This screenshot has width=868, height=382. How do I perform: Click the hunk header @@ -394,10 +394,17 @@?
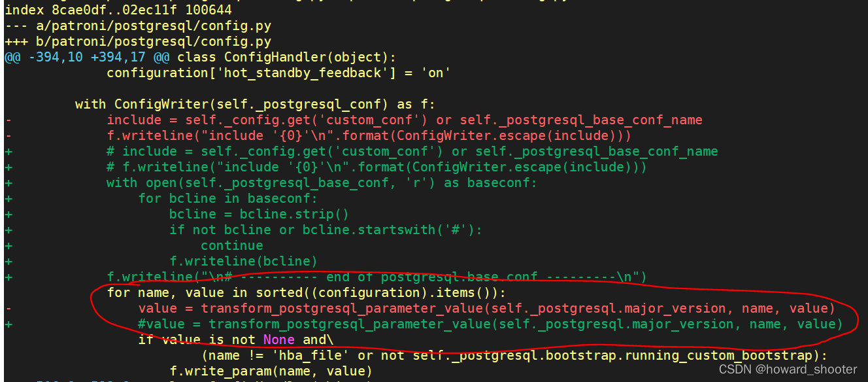pos(85,57)
